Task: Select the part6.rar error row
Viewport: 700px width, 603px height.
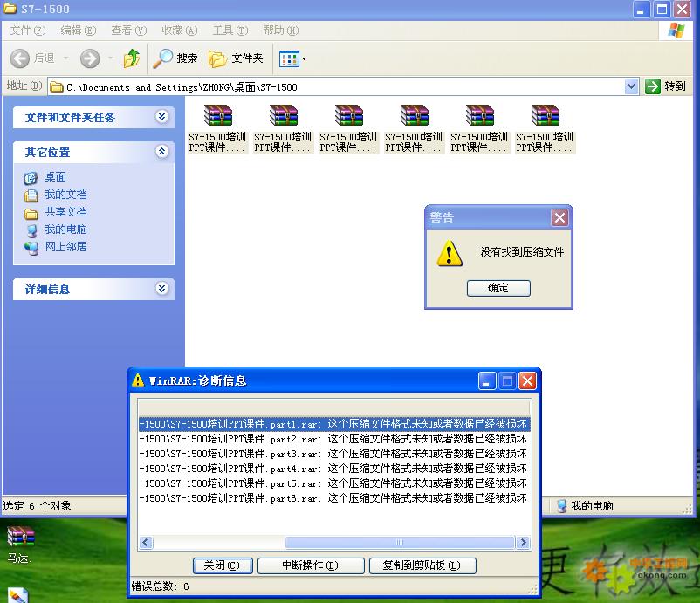Action: (x=334, y=497)
